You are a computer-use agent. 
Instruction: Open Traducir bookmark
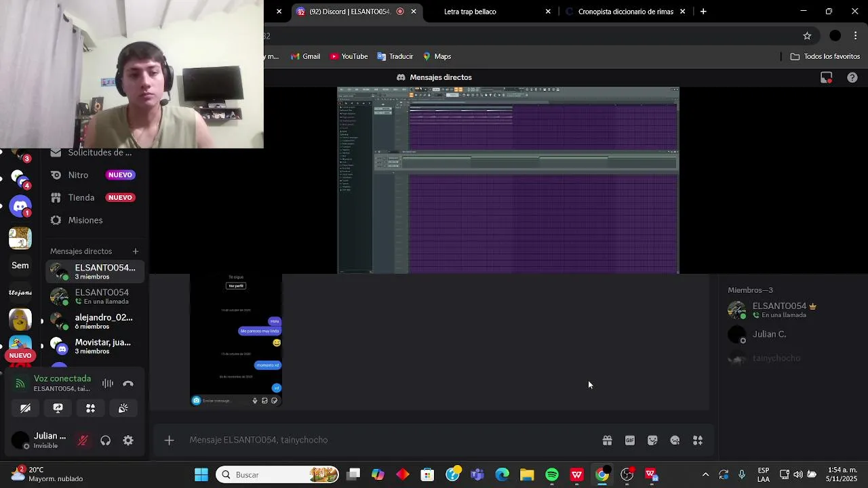tap(395, 56)
